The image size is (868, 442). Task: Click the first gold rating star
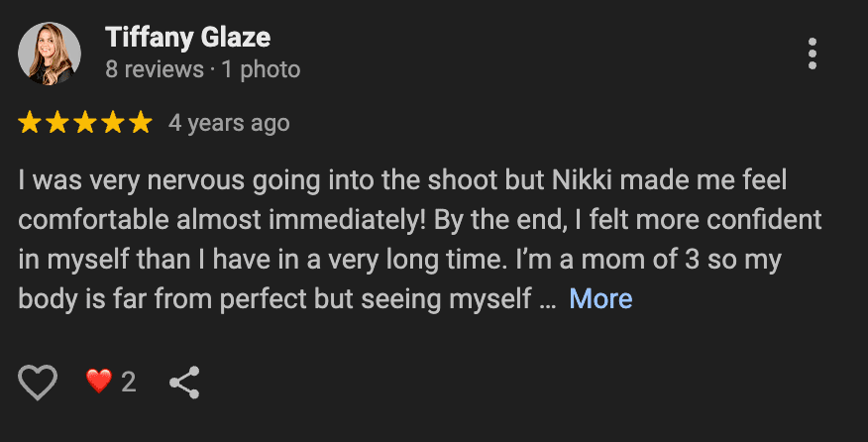coord(30,123)
